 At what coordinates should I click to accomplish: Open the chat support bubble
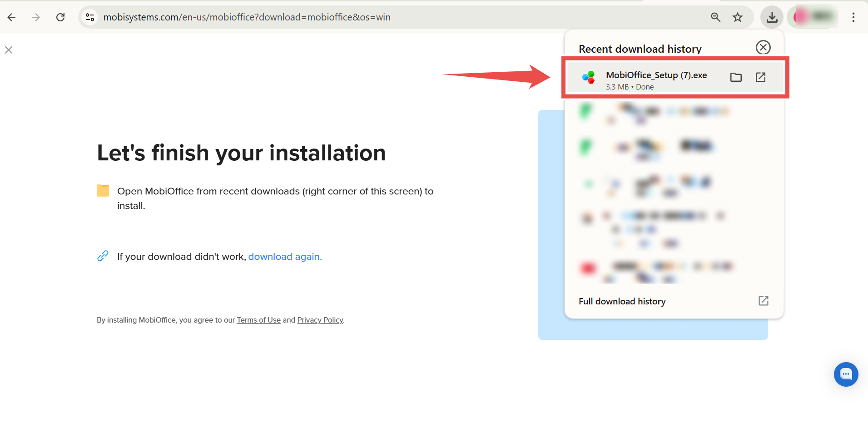point(846,374)
